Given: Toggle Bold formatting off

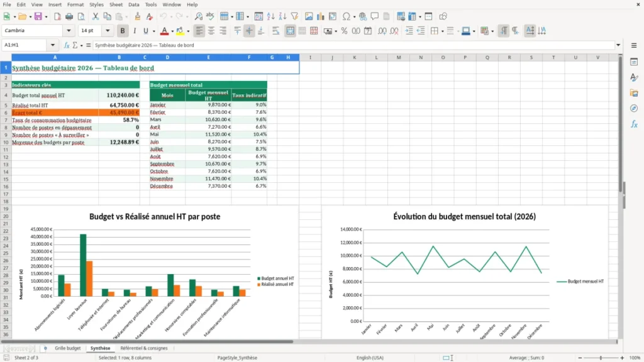Looking at the screenshot, I should (x=123, y=31).
